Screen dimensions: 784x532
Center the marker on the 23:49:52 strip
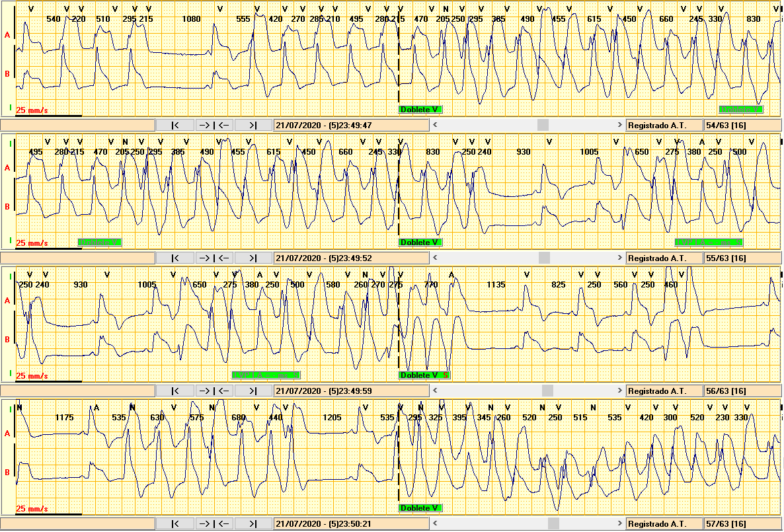(215, 258)
